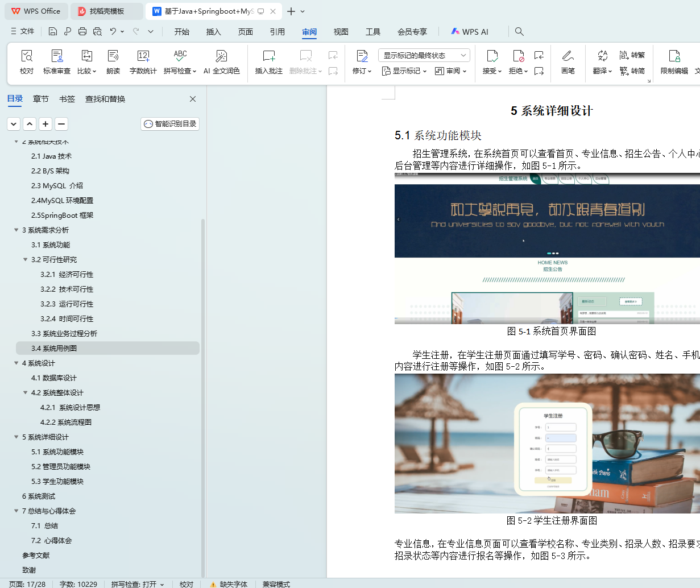The width and height of the screenshot is (700, 588).
Task: Click 智能识别目录 button
Action: [170, 123]
